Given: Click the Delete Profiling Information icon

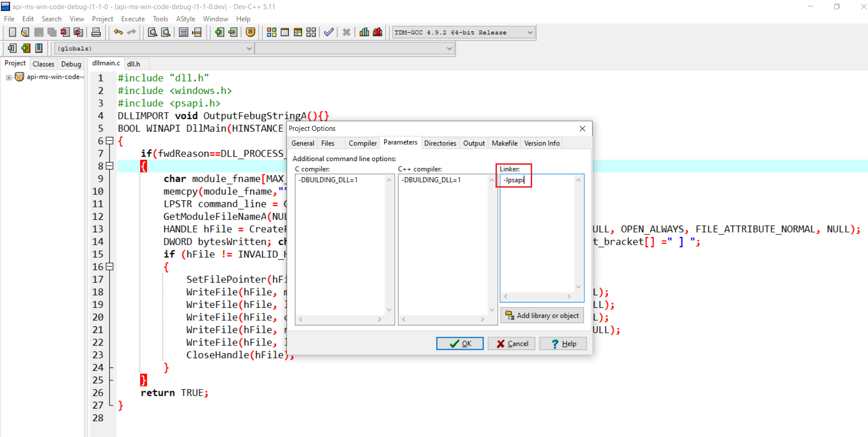Looking at the screenshot, I should 377,32.
